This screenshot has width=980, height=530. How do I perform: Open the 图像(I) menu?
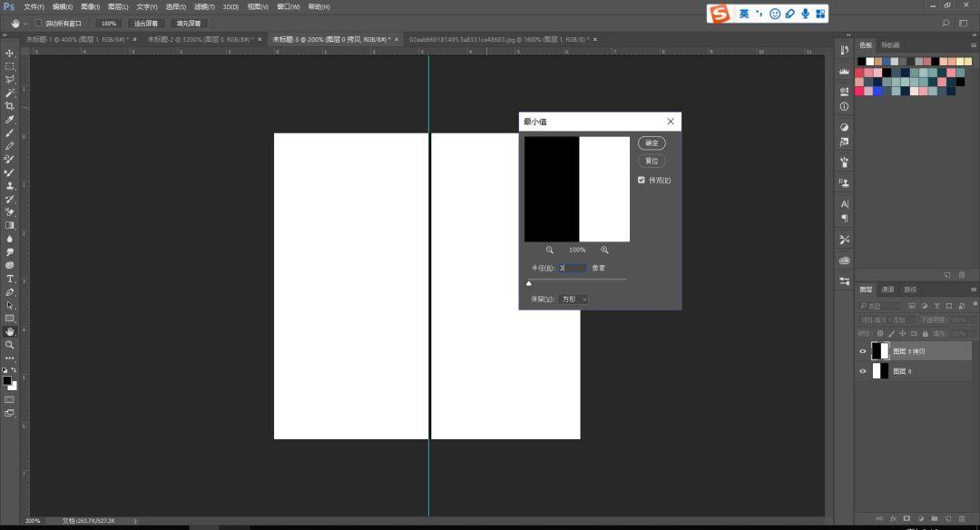pos(91,7)
